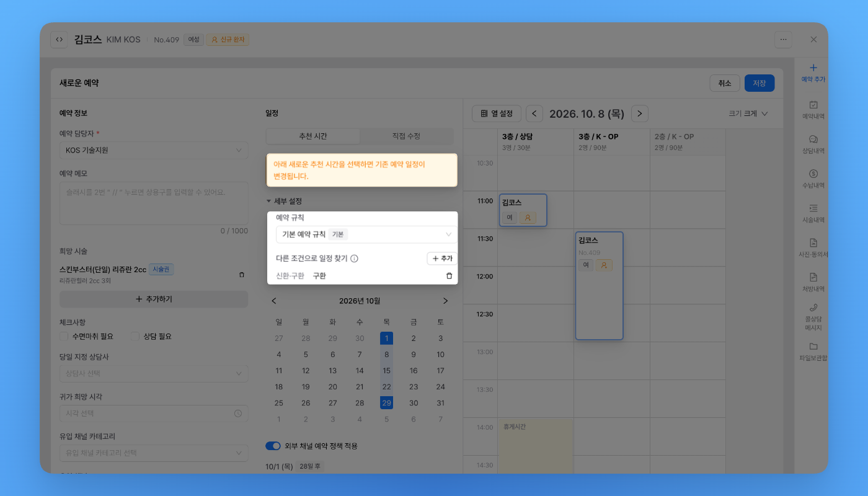Image resolution: width=868 pixels, height=496 pixels.
Task: Delete the 구환 condition with trash icon
Action: click(449, 276)
